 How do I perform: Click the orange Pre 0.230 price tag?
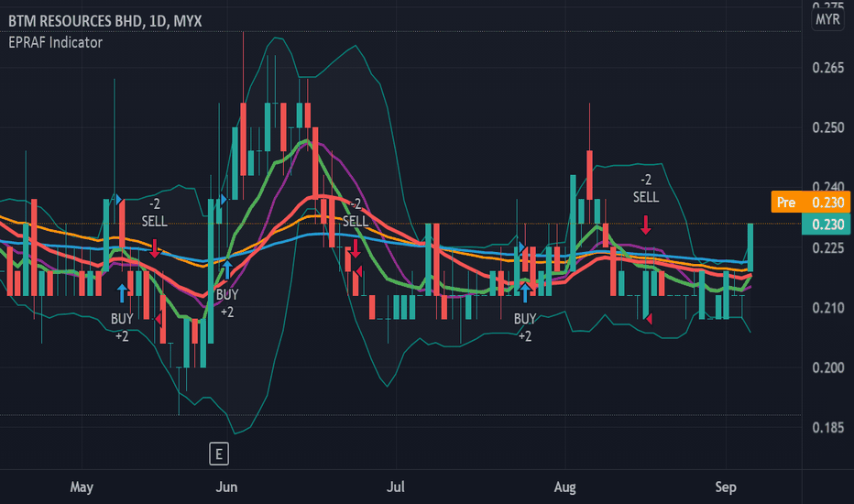coord(810,203)
